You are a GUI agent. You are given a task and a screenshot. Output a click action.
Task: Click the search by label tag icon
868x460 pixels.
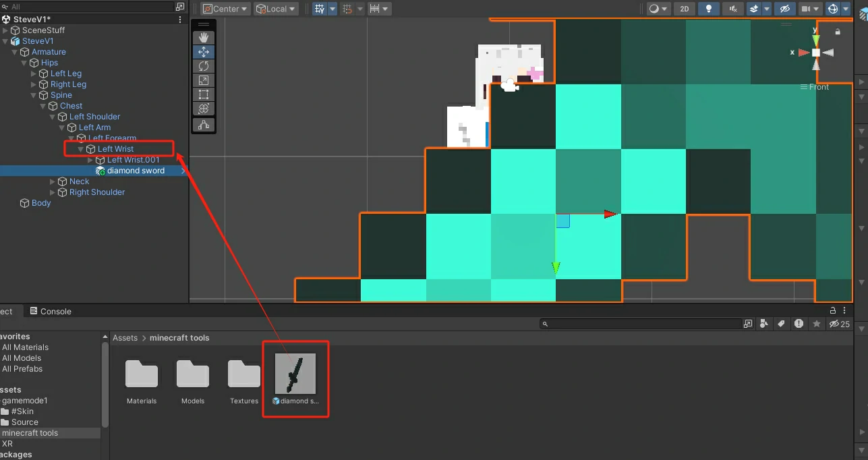[781, 324]
